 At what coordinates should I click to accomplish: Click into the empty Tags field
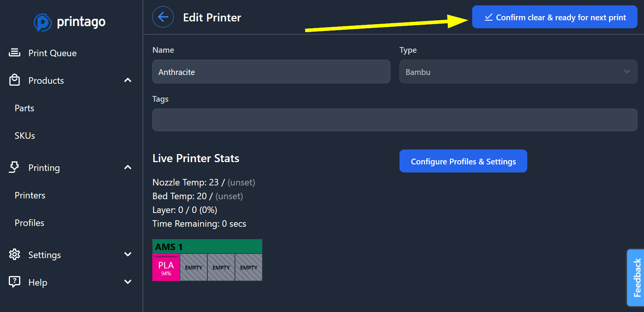395,120
